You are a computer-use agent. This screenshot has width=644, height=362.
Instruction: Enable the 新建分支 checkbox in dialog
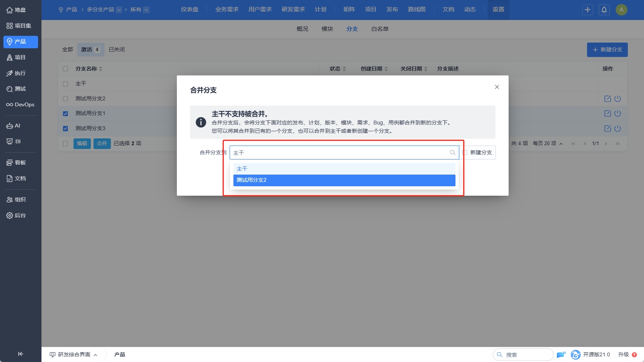click(x=465, y=153)
